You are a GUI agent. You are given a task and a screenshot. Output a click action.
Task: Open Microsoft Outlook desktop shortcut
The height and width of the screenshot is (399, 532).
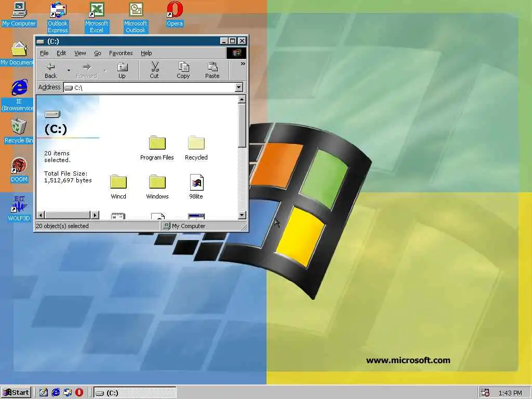(x=136, y=17)
